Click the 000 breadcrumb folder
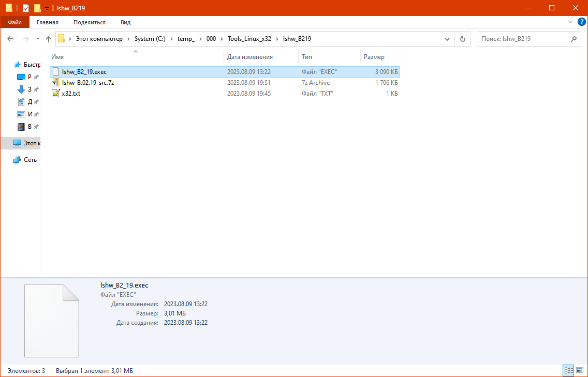This screenshot has width=588, height=377. pyautogui.click(x=211, y=39)
